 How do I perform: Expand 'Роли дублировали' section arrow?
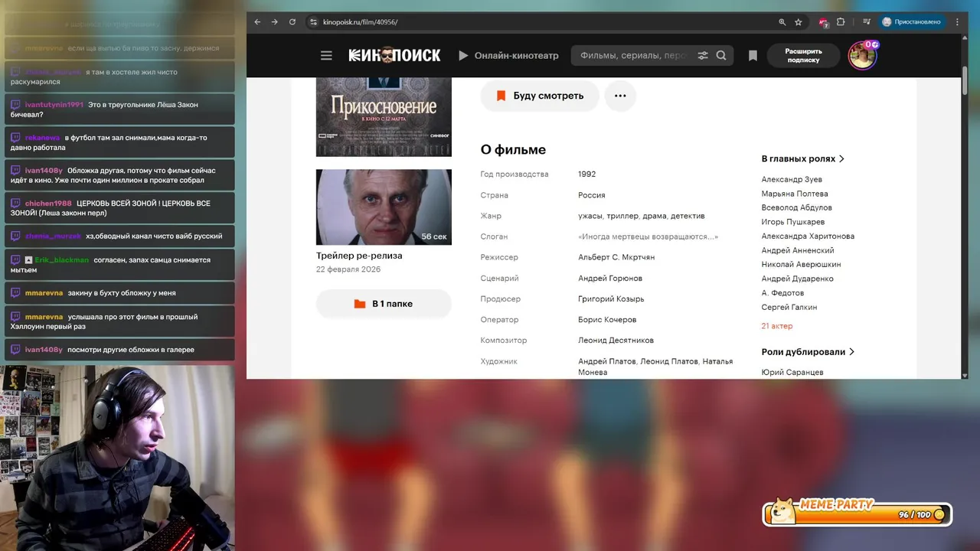point(851,352)
